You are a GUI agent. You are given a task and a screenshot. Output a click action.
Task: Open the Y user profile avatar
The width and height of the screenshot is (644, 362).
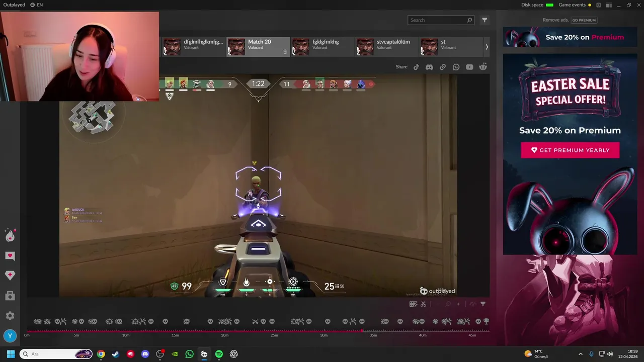pos(10,336)
